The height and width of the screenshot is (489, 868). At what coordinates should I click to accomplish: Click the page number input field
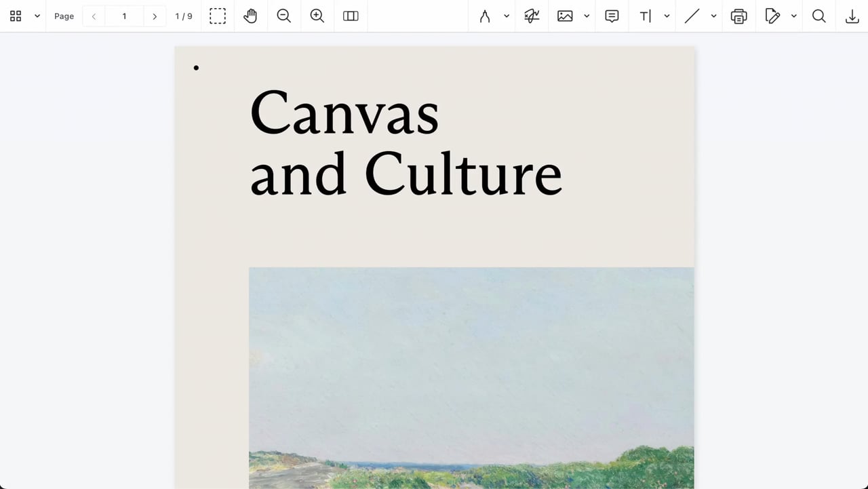[124, 16]
